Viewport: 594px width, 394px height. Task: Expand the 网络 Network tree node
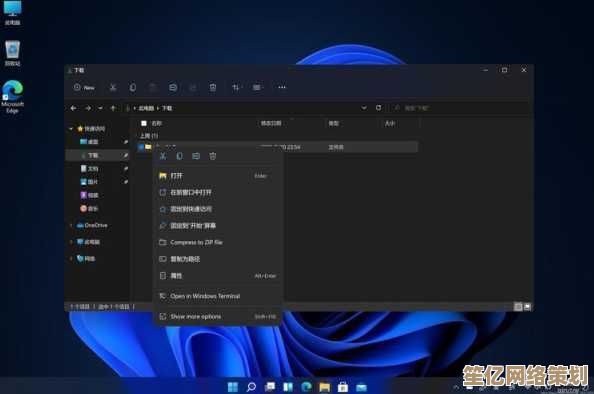pyautogui.click(x=71, y=259)
